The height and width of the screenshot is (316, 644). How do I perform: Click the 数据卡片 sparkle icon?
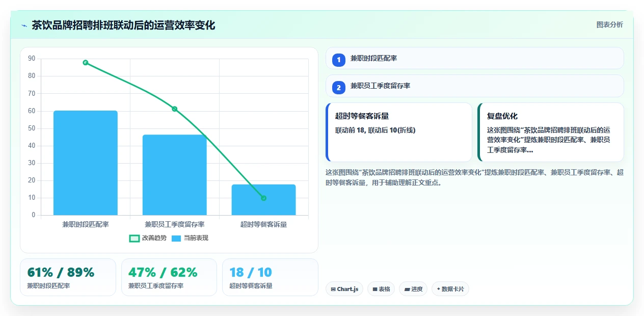point(438,289)
